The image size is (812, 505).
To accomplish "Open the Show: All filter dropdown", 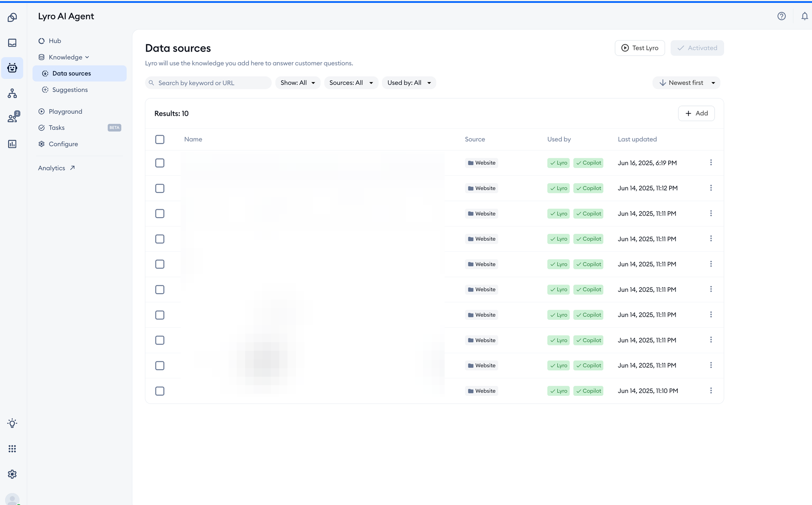I will [x=298, y=83].
